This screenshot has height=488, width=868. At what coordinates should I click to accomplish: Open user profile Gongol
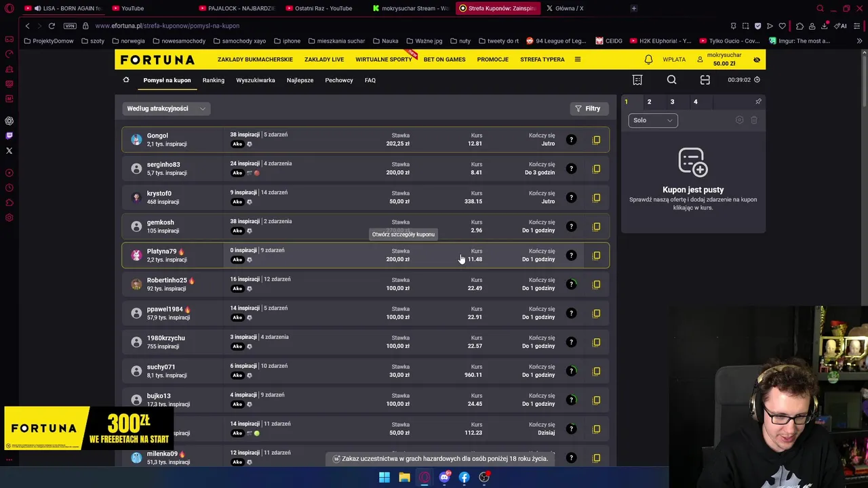[x=157, y=136]
